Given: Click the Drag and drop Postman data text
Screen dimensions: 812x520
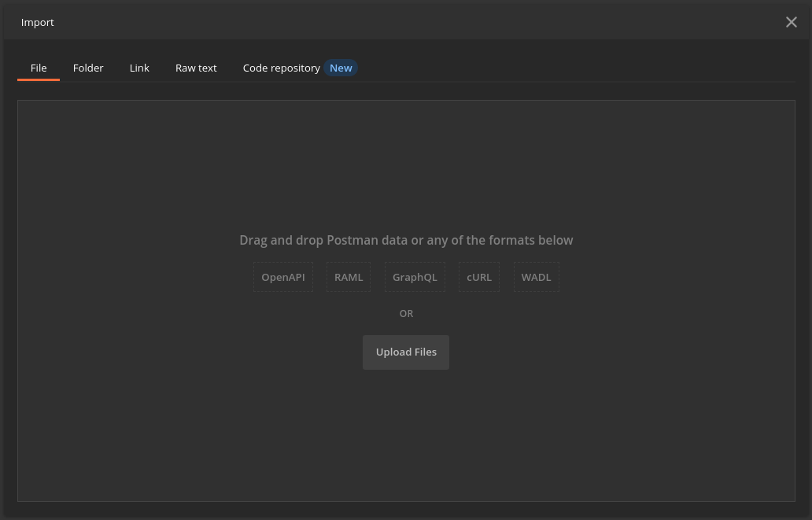Looking at the screenshot, I should click(x=406, y=240).
